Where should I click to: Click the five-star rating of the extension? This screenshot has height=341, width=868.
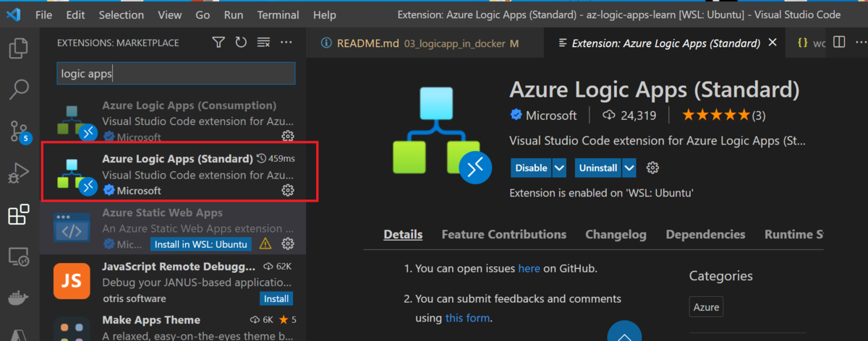716,115
